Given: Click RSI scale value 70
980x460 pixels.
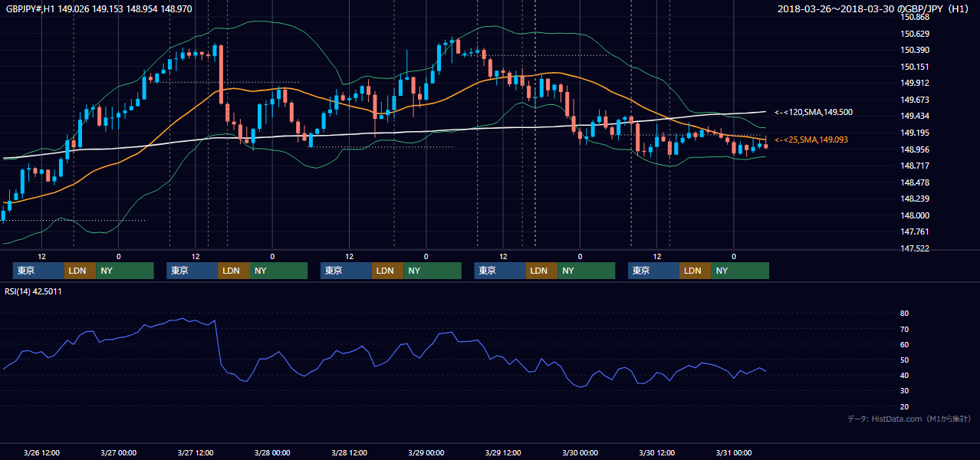Looking at the screenshot, I should pos(904,330).
